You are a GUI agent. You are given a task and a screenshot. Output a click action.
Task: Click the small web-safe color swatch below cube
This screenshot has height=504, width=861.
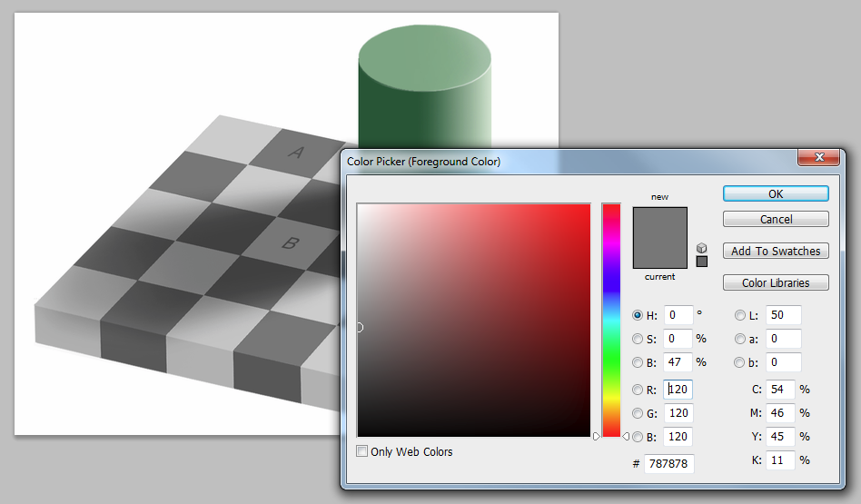click(701, 262)
